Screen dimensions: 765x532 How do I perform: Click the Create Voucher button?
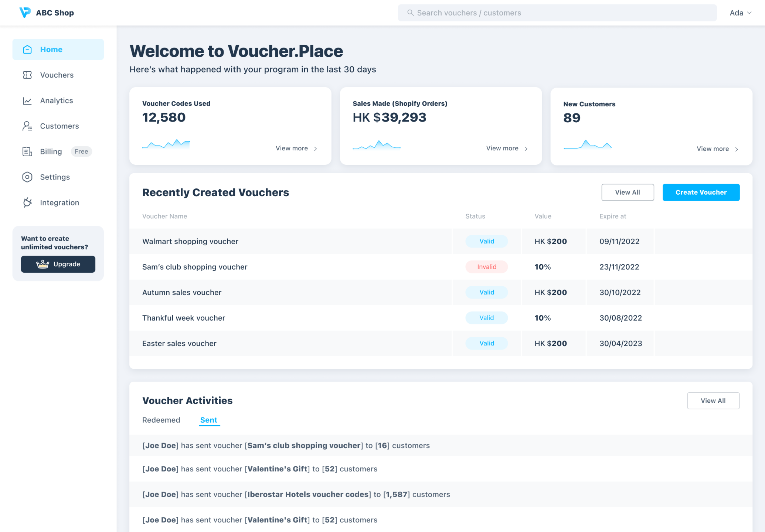coord(701,192)
